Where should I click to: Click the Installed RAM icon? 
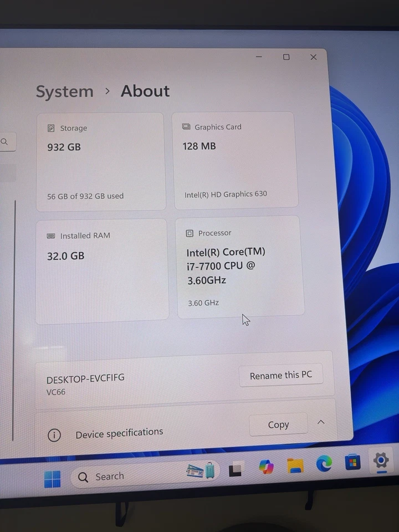tap(51, 236)
